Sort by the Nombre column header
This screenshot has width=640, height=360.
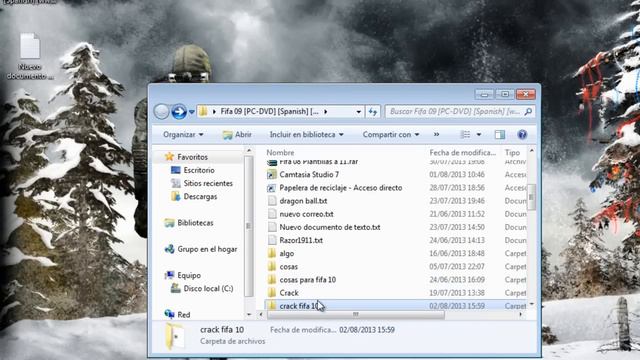[x=280, y=153]
